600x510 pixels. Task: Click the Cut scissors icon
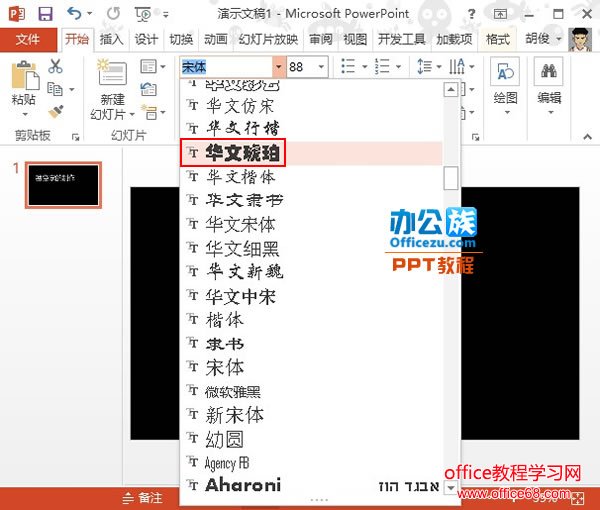coord(55,66)
